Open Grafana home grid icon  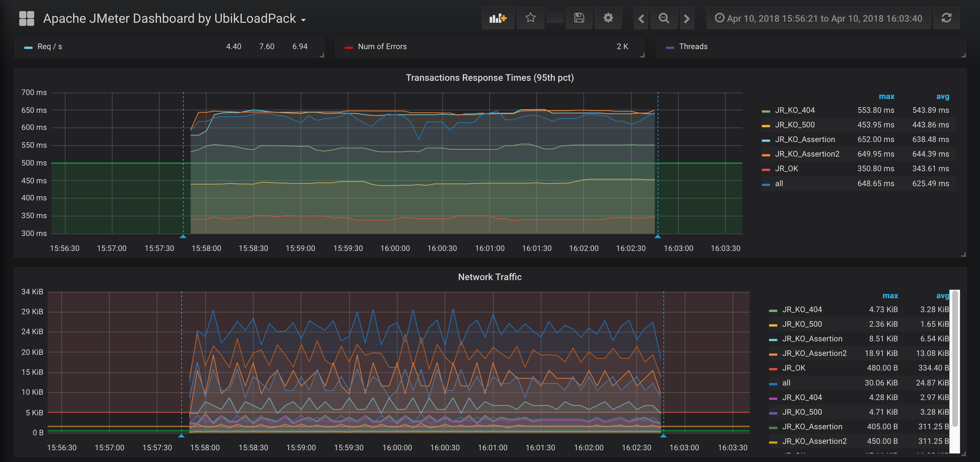click(x=27, y=18)
